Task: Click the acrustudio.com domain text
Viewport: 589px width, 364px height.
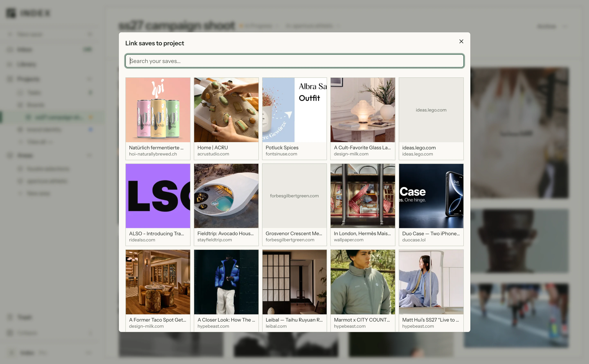Action: point(213,154)
